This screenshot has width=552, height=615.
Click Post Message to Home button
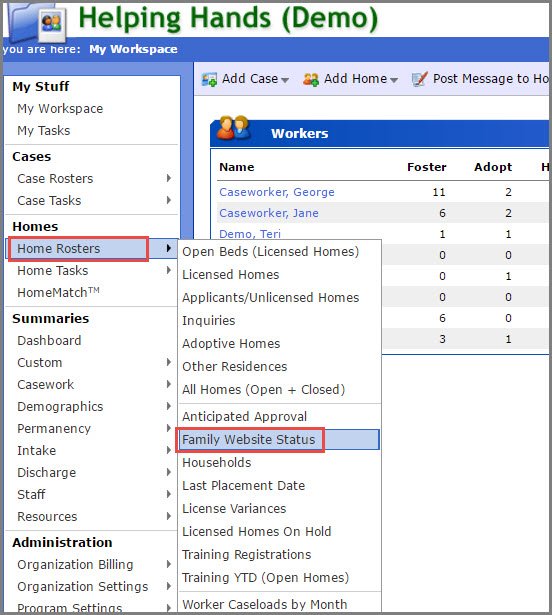pyautogui.click(x=480, y=79)
